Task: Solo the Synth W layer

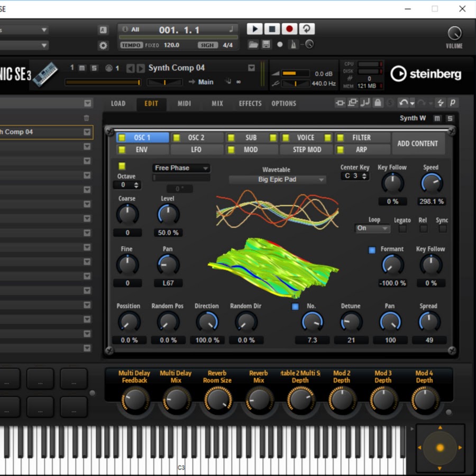Action: [450, 118]
